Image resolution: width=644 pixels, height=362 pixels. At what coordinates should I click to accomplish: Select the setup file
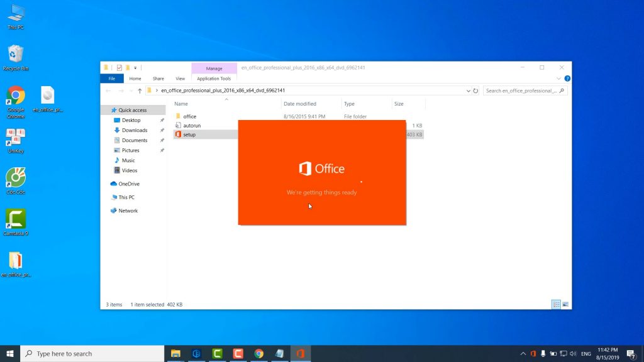click(x=189, y=134)
